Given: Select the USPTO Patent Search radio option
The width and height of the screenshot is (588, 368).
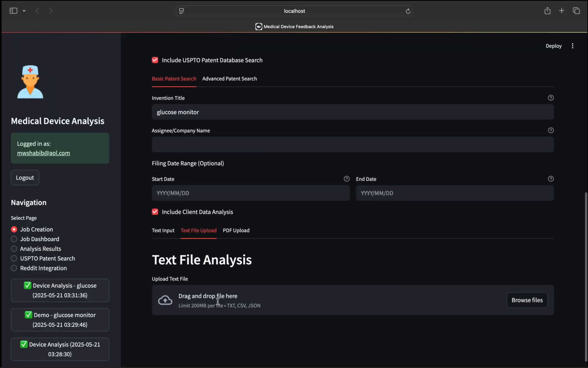Looking at the screenshot, I should coord(43,258).
